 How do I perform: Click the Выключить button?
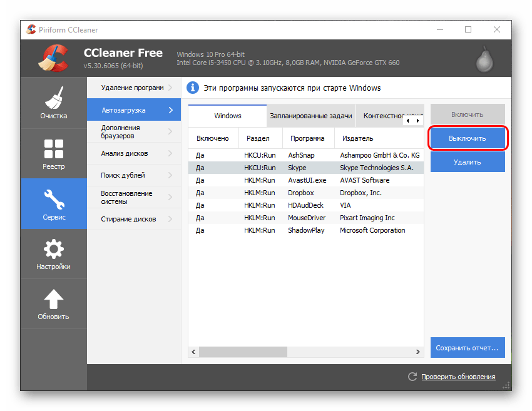468,138
